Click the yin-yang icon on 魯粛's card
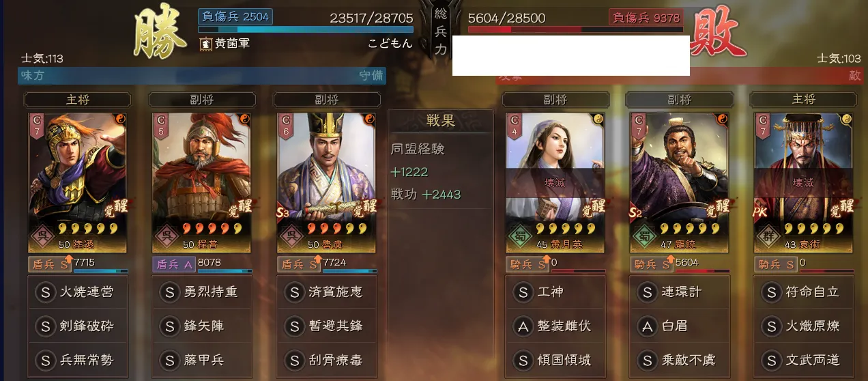 (371, 118)
